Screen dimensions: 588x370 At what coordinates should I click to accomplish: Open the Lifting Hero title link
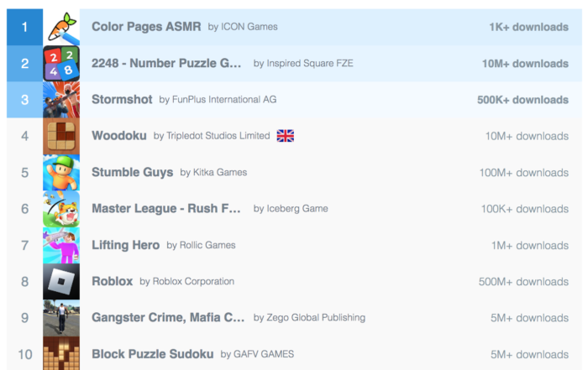(x=125, y=245)
